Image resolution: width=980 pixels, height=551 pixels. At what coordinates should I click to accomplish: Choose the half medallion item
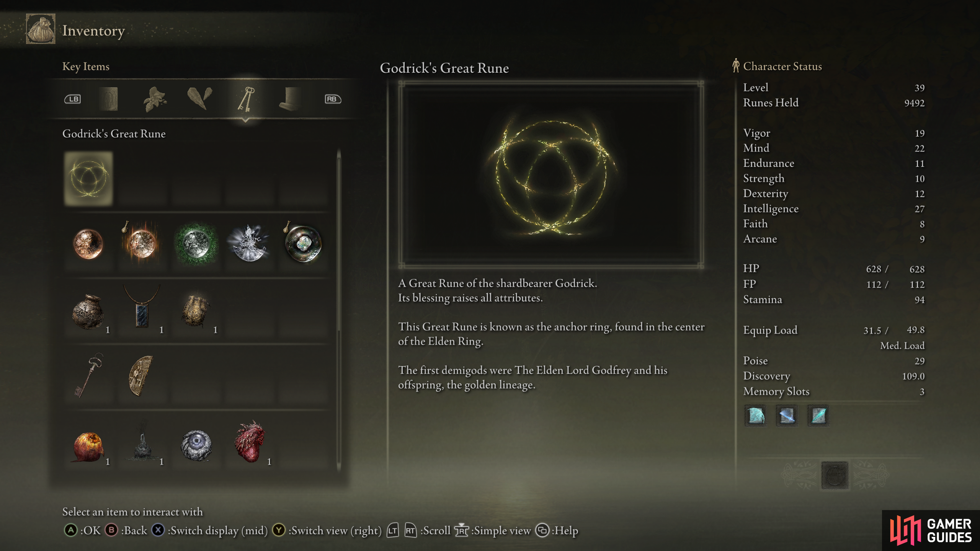142,376
